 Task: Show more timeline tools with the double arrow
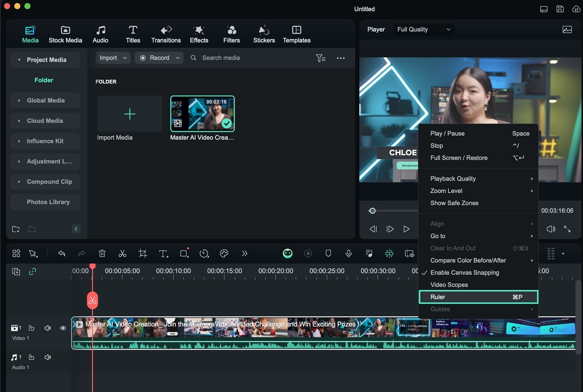pyautogui.click(x=244, y=254)
